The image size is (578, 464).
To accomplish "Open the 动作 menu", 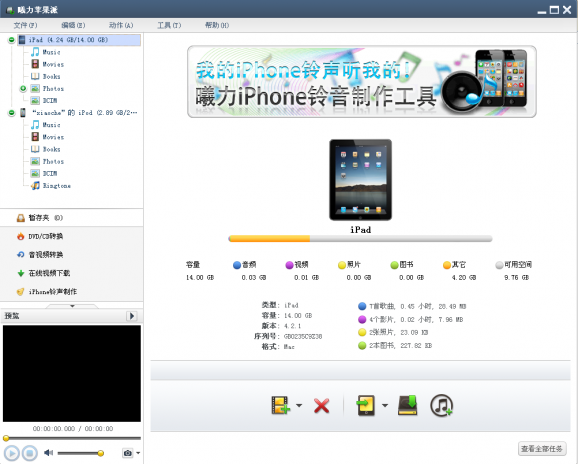I will [x=121, y=25].
